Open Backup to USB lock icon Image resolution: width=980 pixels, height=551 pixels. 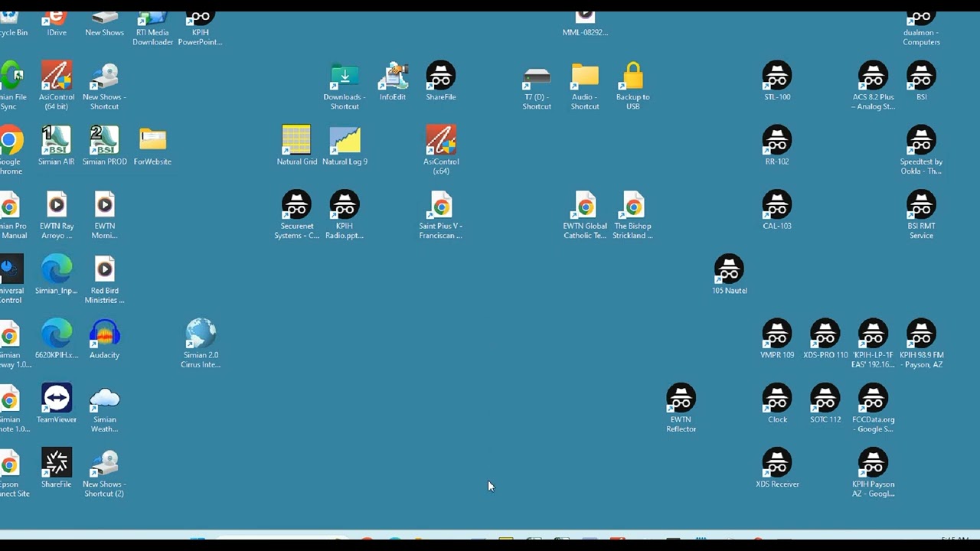coord(633,84)
